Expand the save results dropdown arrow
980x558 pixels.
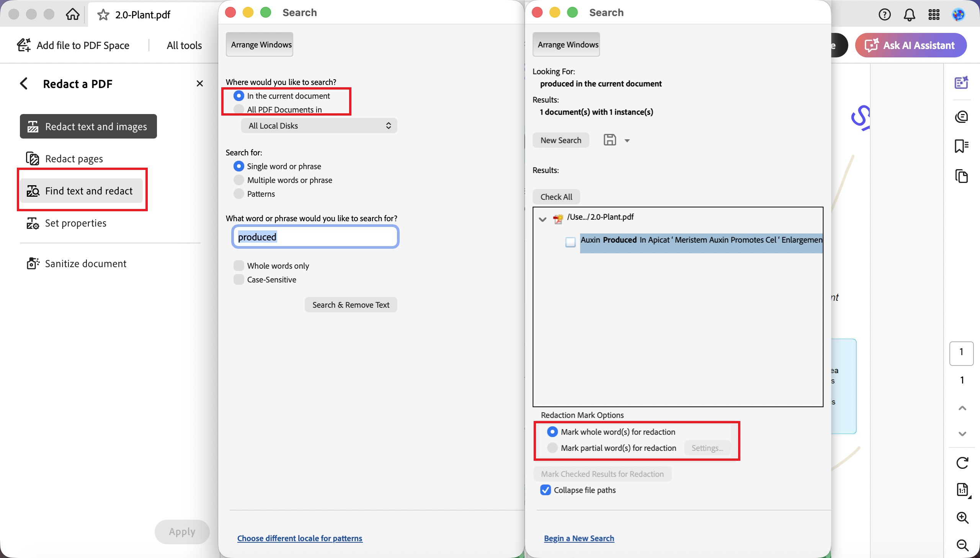pos(627,141)
